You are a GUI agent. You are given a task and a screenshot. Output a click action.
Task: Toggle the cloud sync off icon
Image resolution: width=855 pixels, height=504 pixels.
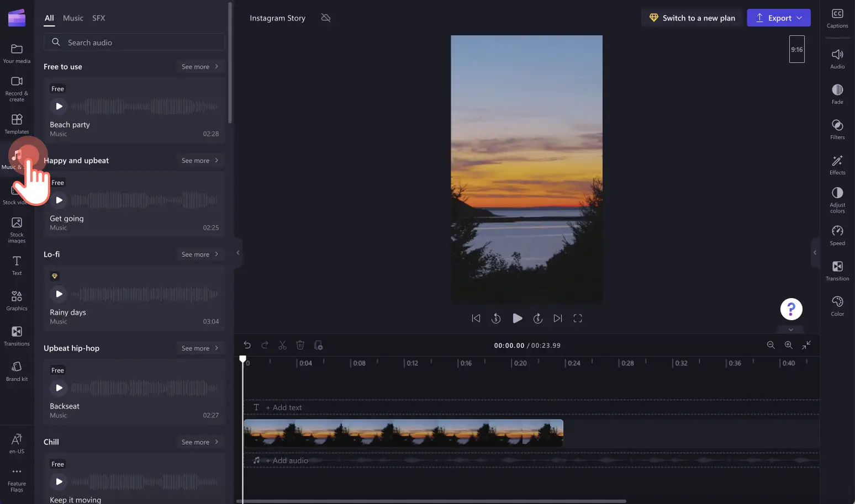point(326,18)
